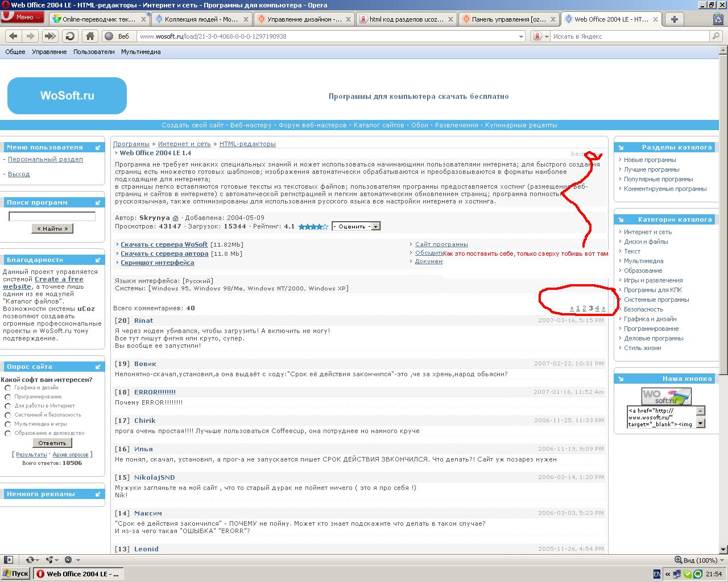The height and width of the screenshot is (582, 728).
Task: Close the Панель управления tab
Action: point(553,19)
